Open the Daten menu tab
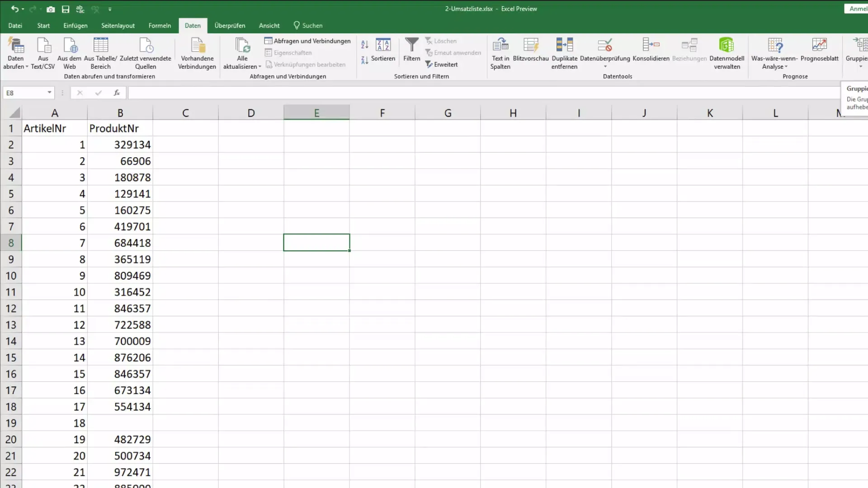The height and width of the screenshot is (488, 868). click(x=193, y=25)
